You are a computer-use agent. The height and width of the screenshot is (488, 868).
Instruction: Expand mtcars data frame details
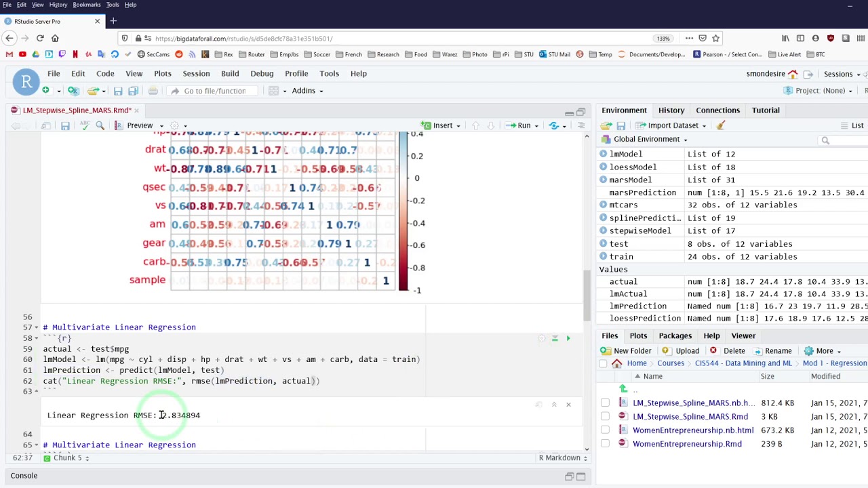point(603,205)
